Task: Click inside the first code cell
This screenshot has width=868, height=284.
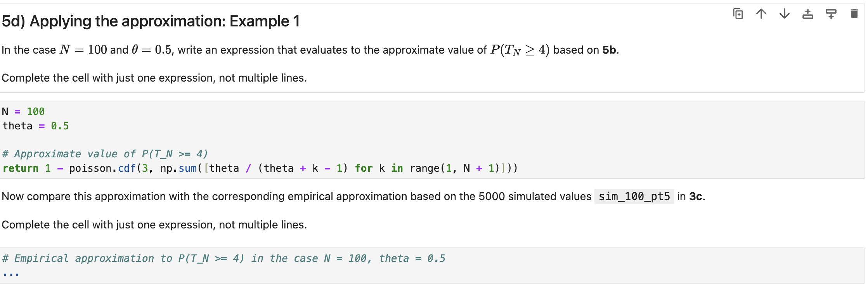Action: (233, 140)
